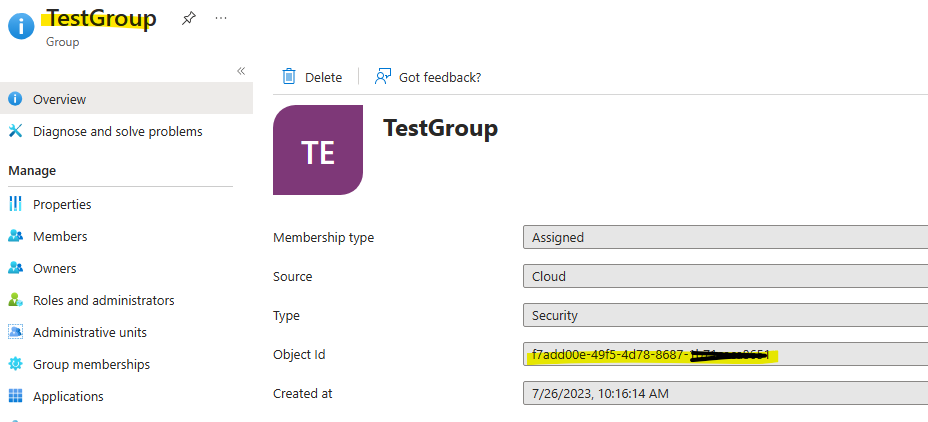Screen dimensions: 928x422
Task: Click the Created at date field
Action: 726,393
